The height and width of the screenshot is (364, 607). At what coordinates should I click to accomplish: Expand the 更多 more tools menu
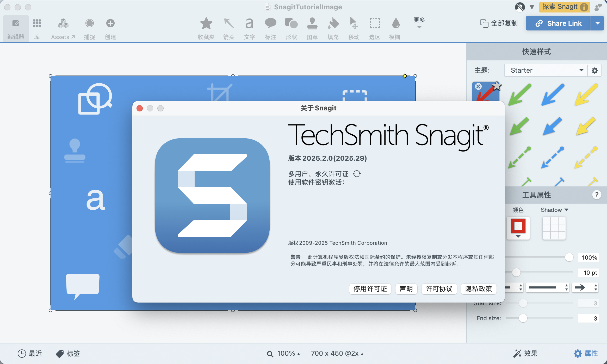(419, 23)
